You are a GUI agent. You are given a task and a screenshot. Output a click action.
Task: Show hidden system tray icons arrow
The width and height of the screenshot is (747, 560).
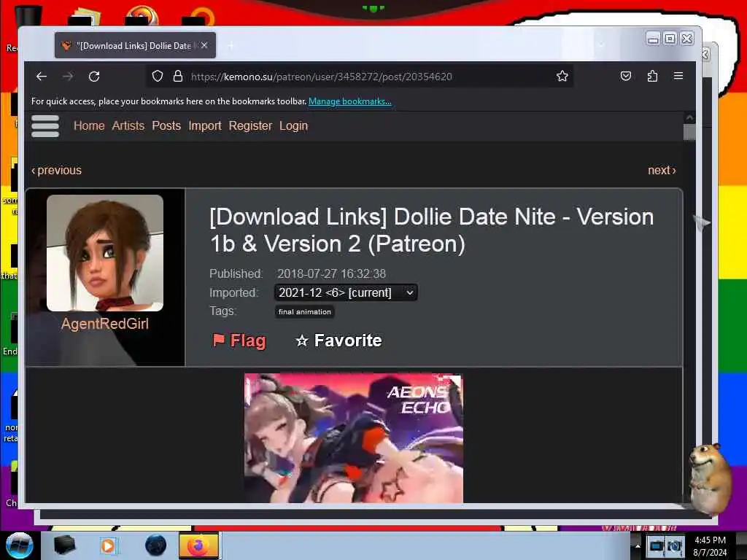tap(638, 545)
